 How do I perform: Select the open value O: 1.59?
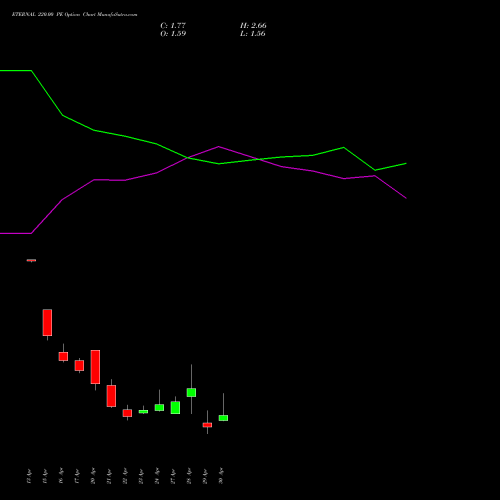[x=173, y=34]
